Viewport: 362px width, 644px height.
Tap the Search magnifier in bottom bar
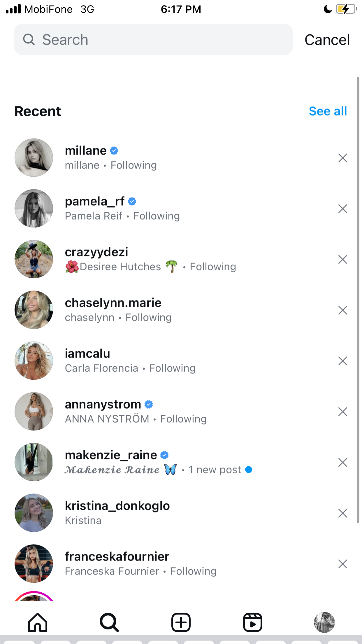pos(109,622)
